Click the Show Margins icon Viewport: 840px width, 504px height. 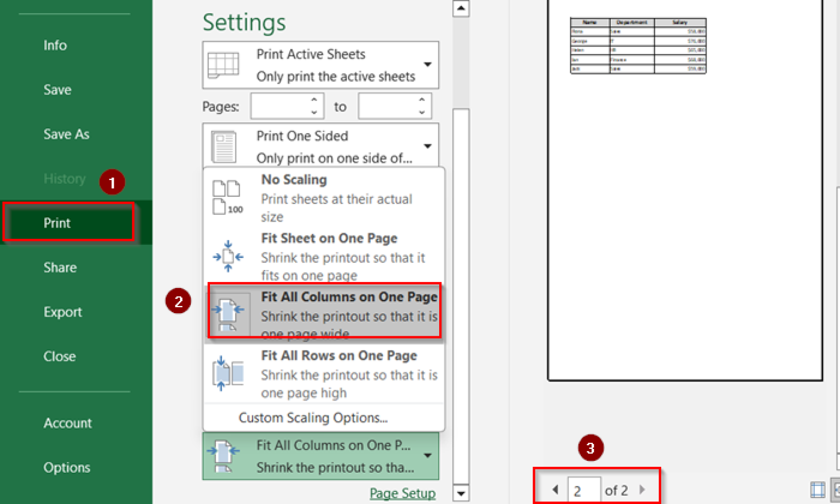818,489
